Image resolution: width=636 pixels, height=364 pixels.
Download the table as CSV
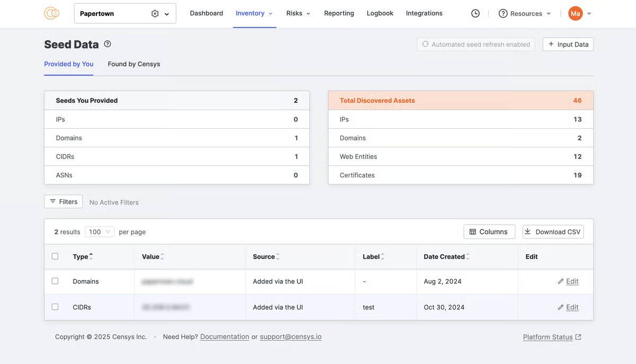[553, 232]
